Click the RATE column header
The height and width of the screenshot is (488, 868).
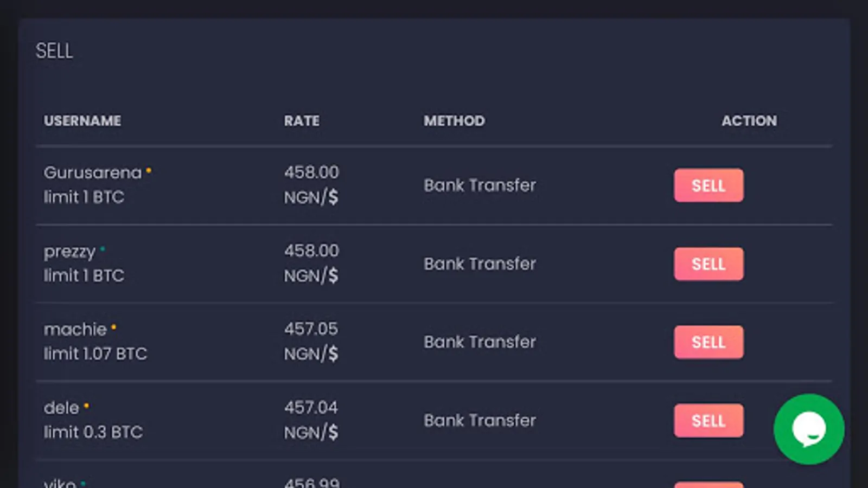[x=302, y=120]
